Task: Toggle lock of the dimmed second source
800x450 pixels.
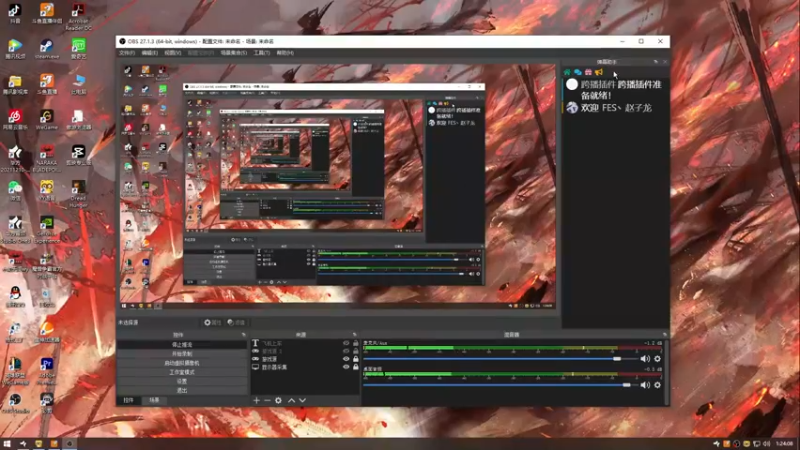Action: point(356,351)
